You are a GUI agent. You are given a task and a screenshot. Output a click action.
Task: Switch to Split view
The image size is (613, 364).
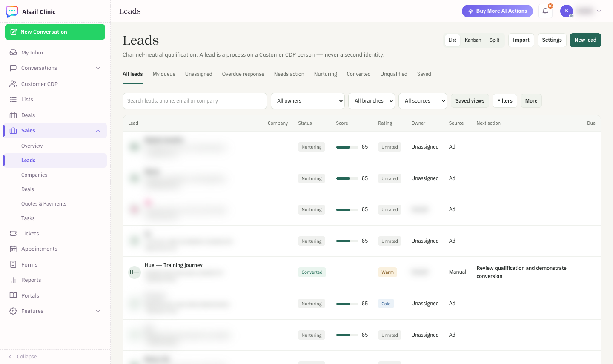(495, 40)
